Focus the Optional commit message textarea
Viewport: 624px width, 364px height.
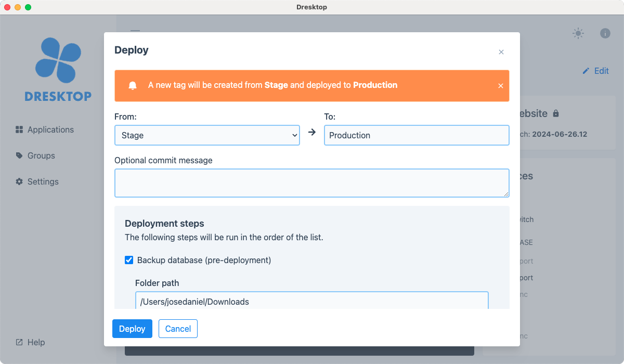(x=311, y=183)
